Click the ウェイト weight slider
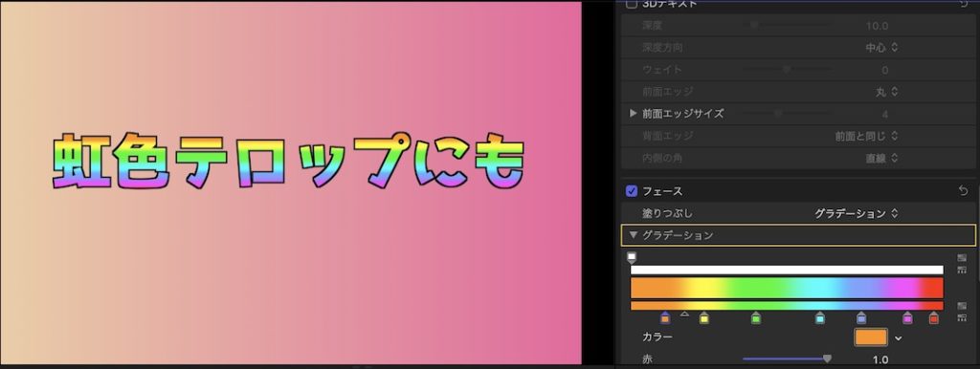The height and width of the screenshot is (369, 980). coord(788,69)
